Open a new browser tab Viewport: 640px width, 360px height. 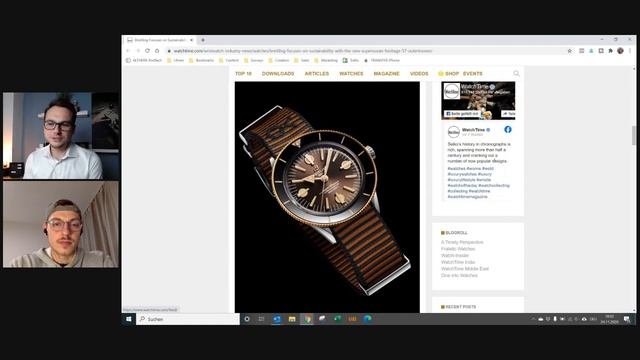point(203,40)
